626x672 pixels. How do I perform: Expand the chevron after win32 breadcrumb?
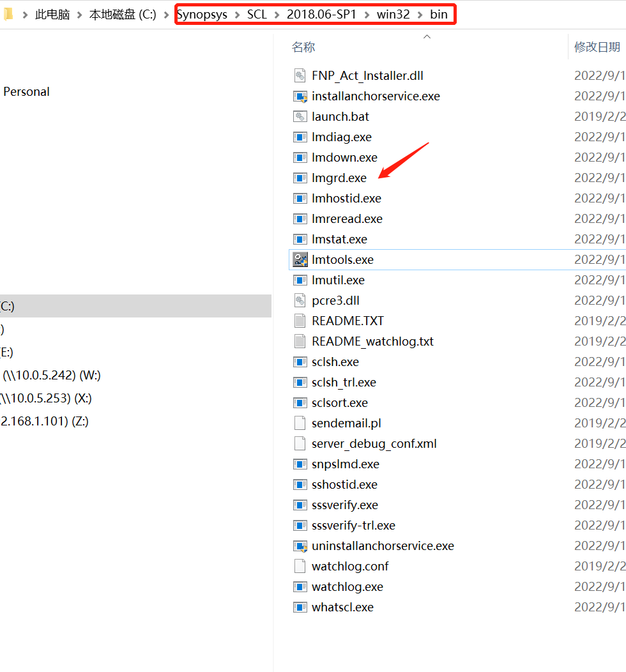(420, 15)
